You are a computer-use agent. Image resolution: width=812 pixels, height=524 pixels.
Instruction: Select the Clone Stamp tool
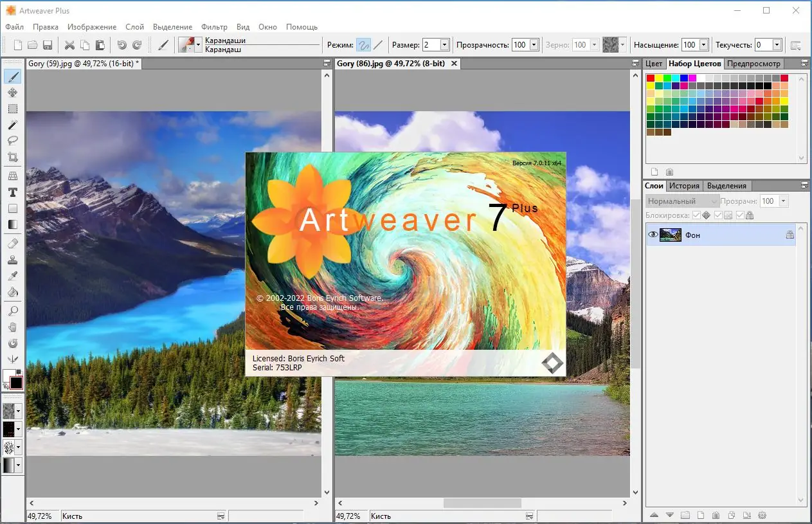(13, 260)
